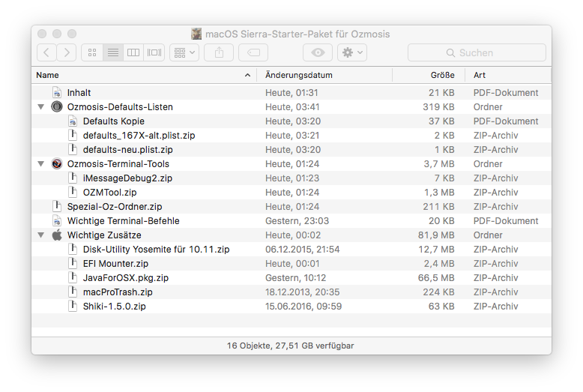Select Disk-Utility Yosemite für 10.11.zip icon
This screenshot has width=583, height=392.
[73, 249]
